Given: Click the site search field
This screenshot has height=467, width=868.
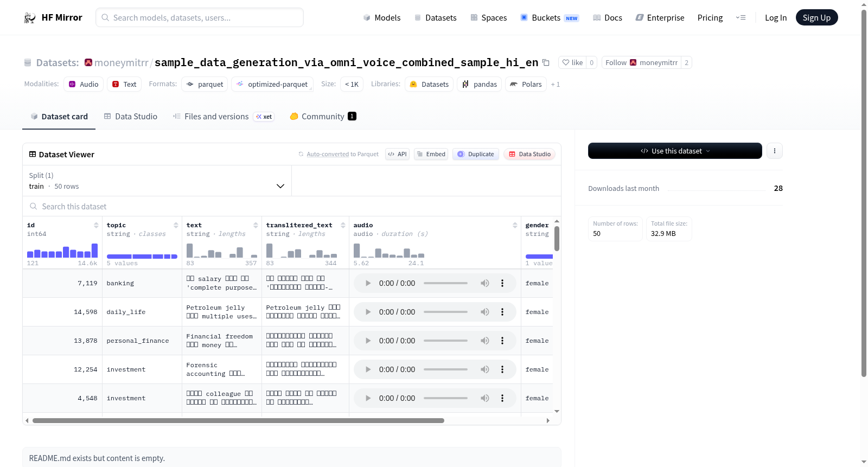Looking at the screenshot, I should click(x=200, y=18).
